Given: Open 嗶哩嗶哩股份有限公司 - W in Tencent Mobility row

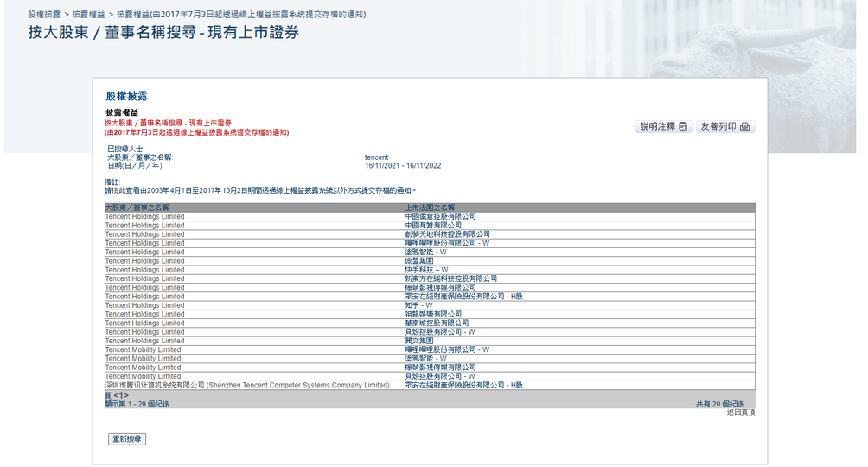Looking at the screenshot, I should (447, 349).
